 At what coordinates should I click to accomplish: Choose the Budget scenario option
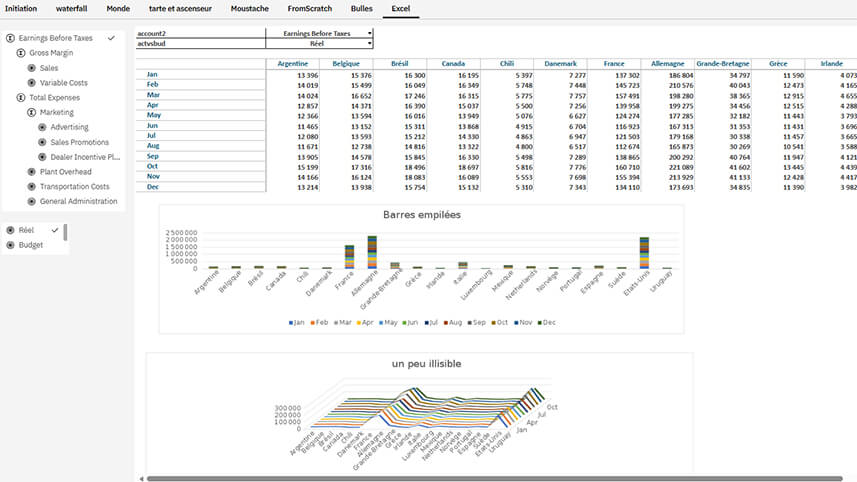point(31,245)
